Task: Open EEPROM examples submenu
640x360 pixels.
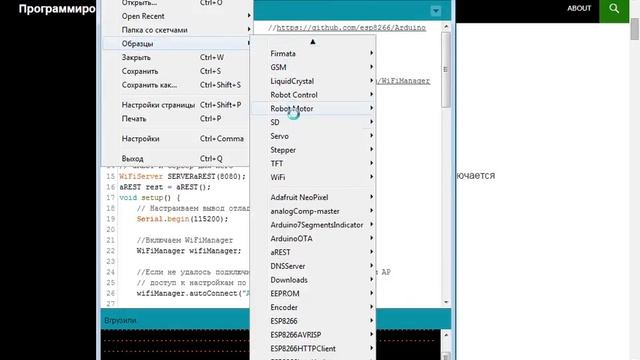Action: click(313, 293)
